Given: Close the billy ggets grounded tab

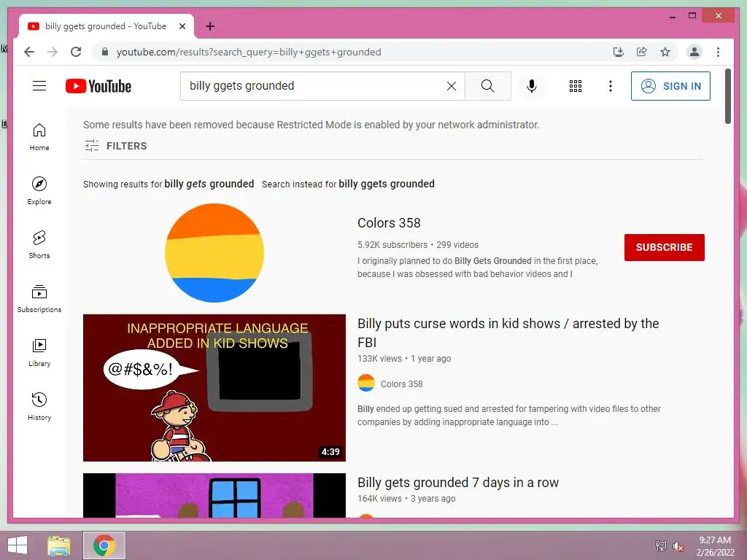Looking at the screenshot, I should click(x=182, y=26).
